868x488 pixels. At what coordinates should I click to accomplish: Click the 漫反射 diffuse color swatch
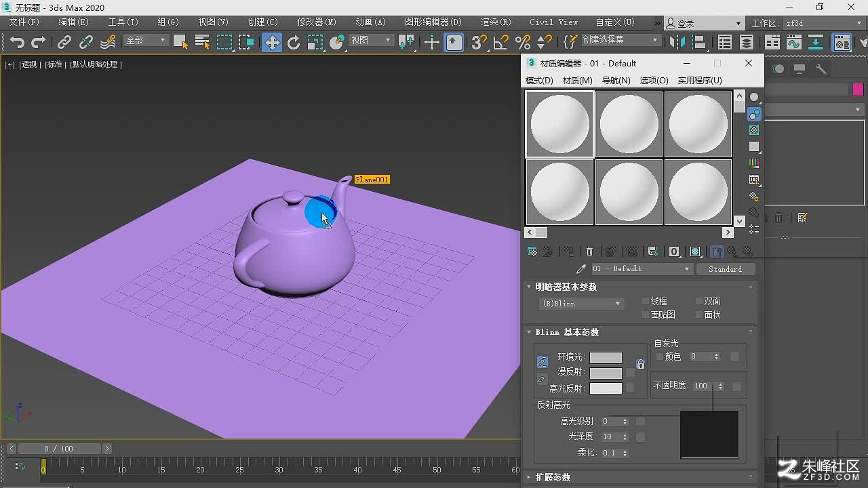click(606, 373)
